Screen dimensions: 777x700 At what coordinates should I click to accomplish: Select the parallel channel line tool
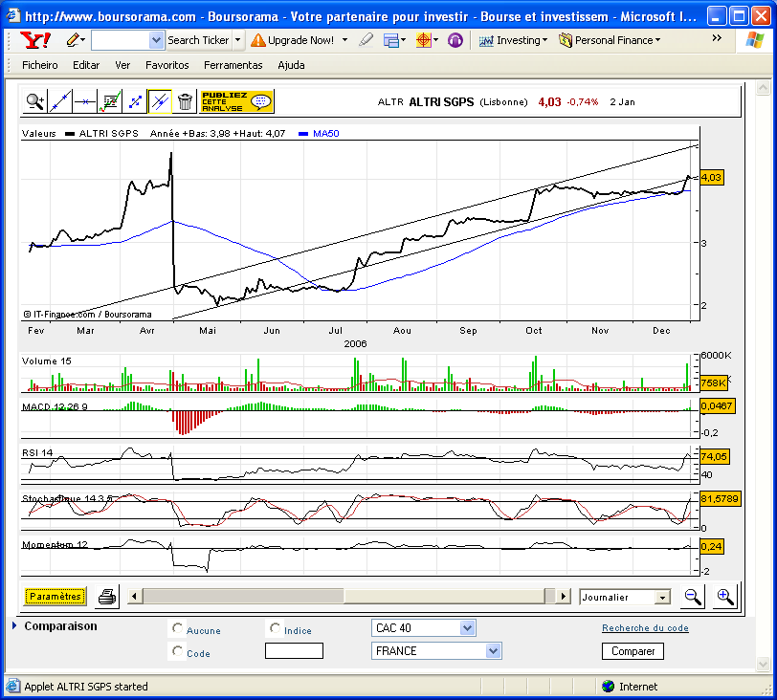(x=160, y=101)
